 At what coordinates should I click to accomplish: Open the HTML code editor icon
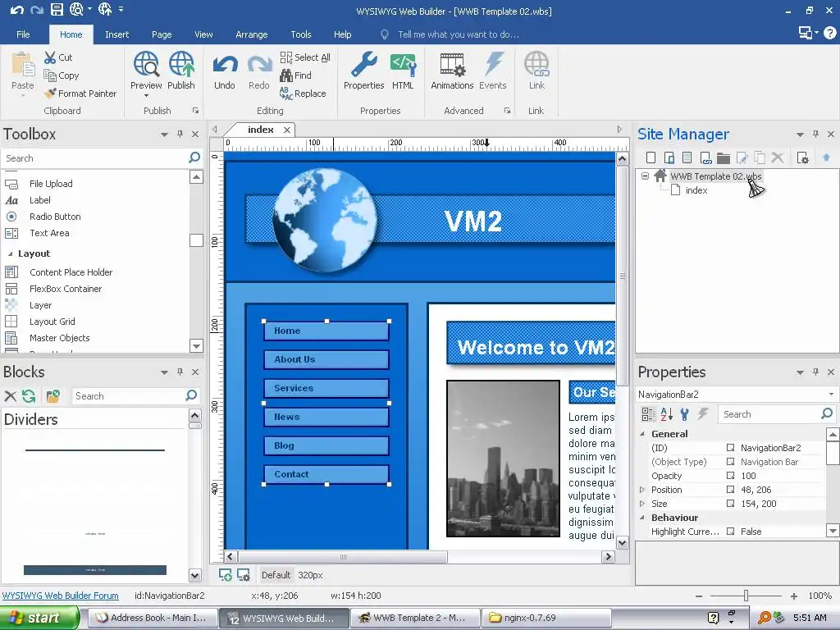click(403, 65)
